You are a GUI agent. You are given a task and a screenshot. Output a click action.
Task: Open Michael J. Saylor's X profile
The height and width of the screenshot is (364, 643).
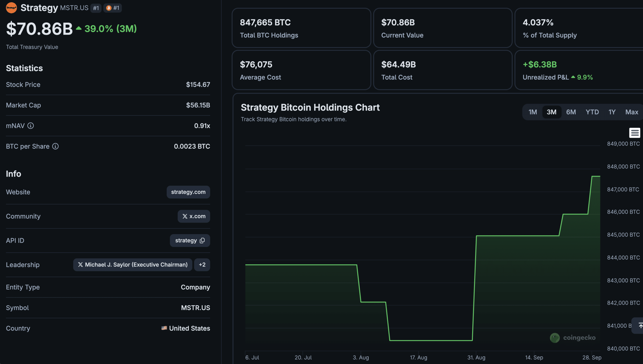(133, 265)
